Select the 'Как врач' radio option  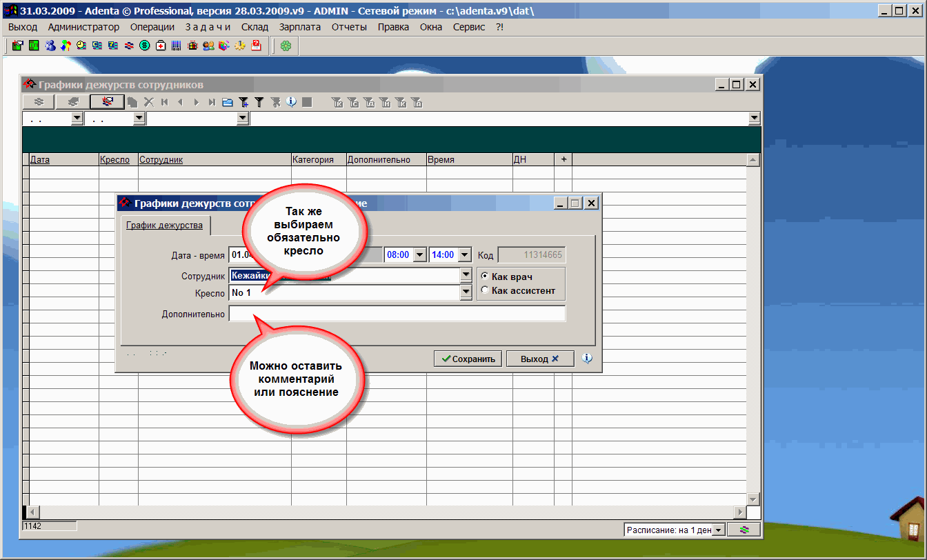(x=484, y=277)
